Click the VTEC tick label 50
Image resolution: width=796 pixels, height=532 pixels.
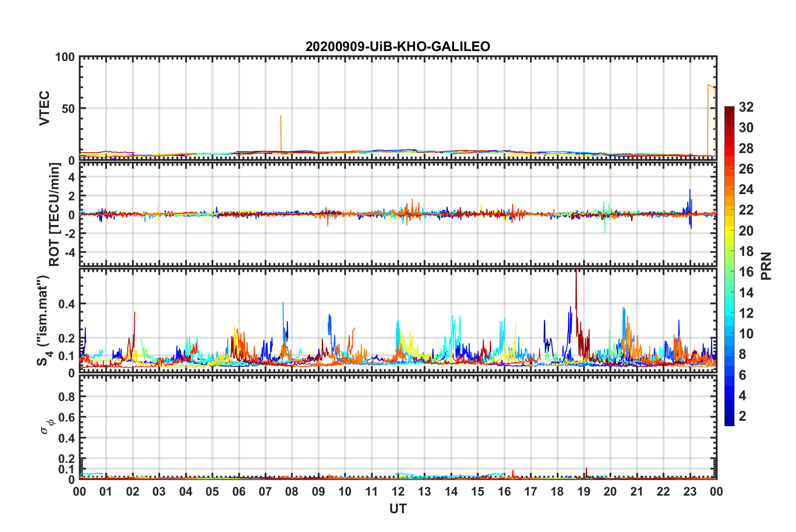point(68,109)
